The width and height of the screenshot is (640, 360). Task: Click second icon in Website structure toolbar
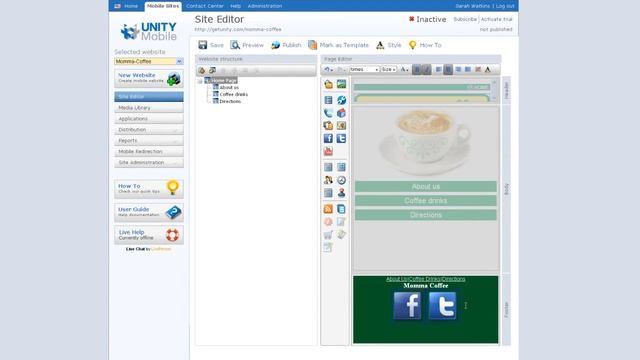[212, 71]
